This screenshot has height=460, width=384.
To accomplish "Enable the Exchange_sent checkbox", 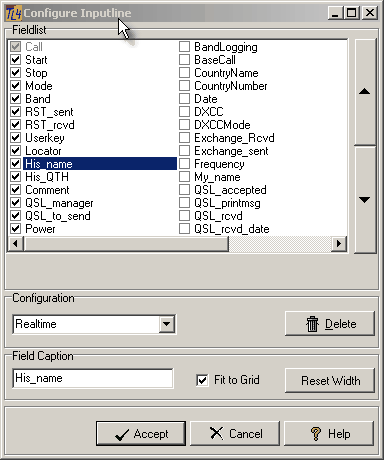I will pyautogui.click(x=184, y=151).
